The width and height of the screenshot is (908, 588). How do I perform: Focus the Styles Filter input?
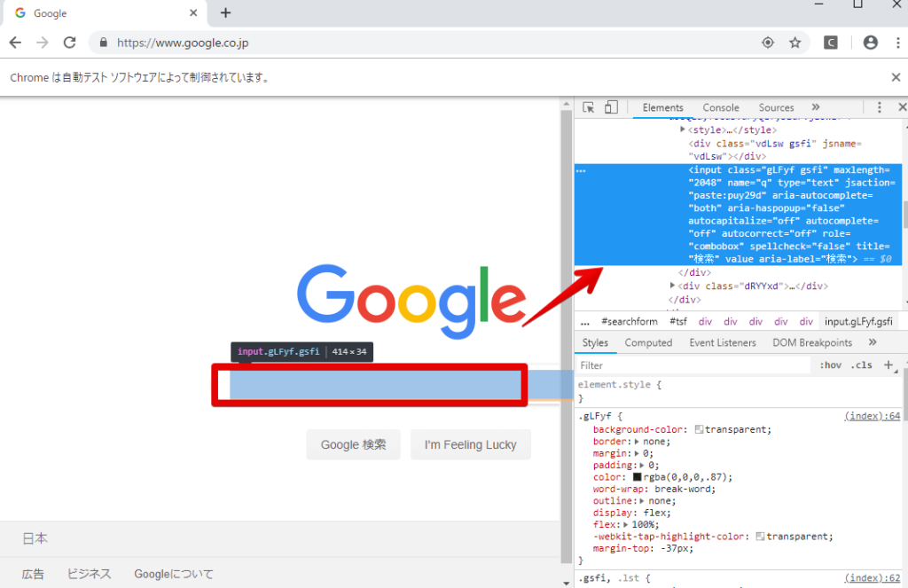693,365
